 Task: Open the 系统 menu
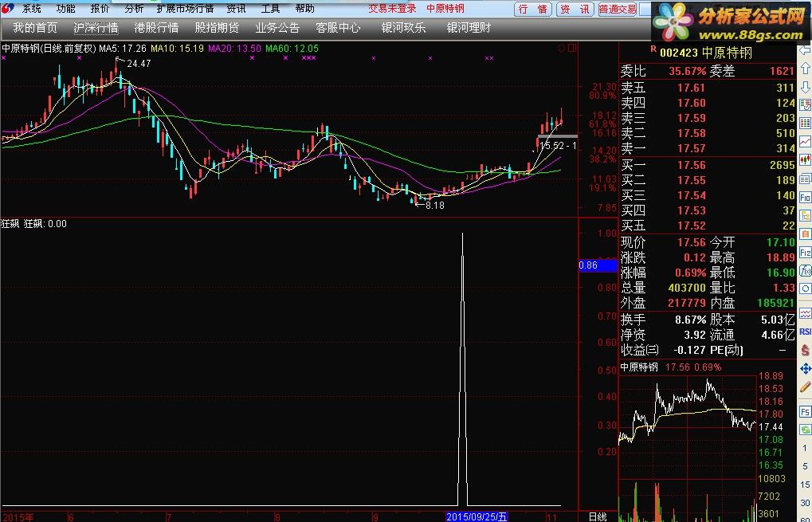pyautogui.click(x=32, y=9)
